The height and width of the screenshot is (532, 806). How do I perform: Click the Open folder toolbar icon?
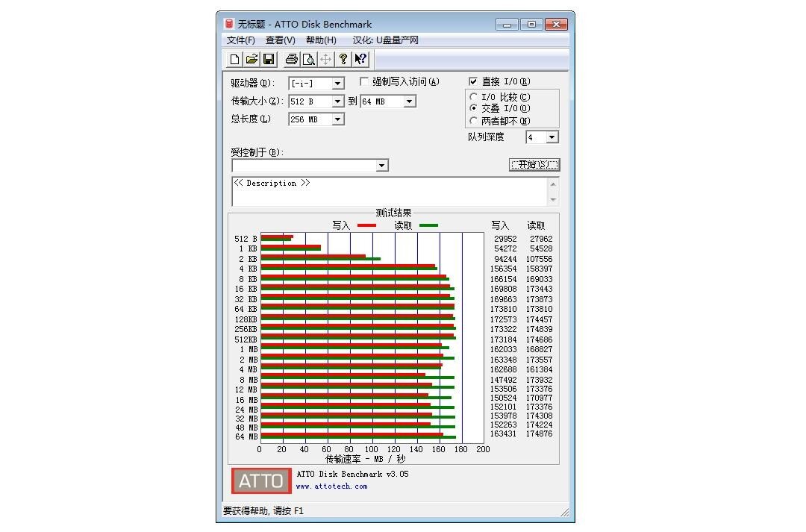(252, 60)
